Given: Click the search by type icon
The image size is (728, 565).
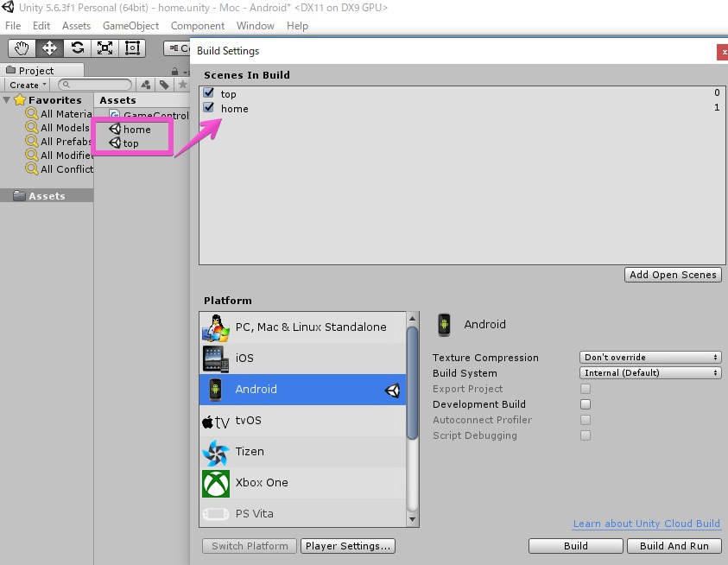Looking at the screenshot, I should coord(146,85).
